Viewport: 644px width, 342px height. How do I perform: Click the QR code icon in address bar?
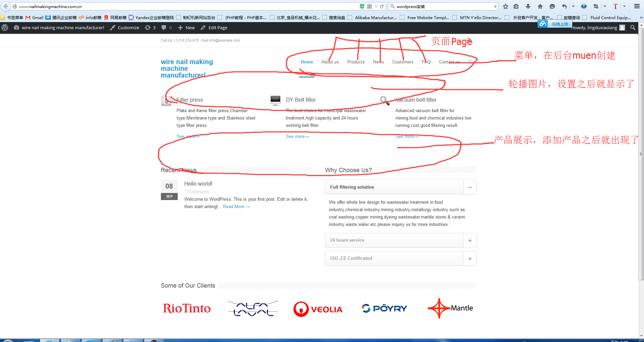coord(370,6)
